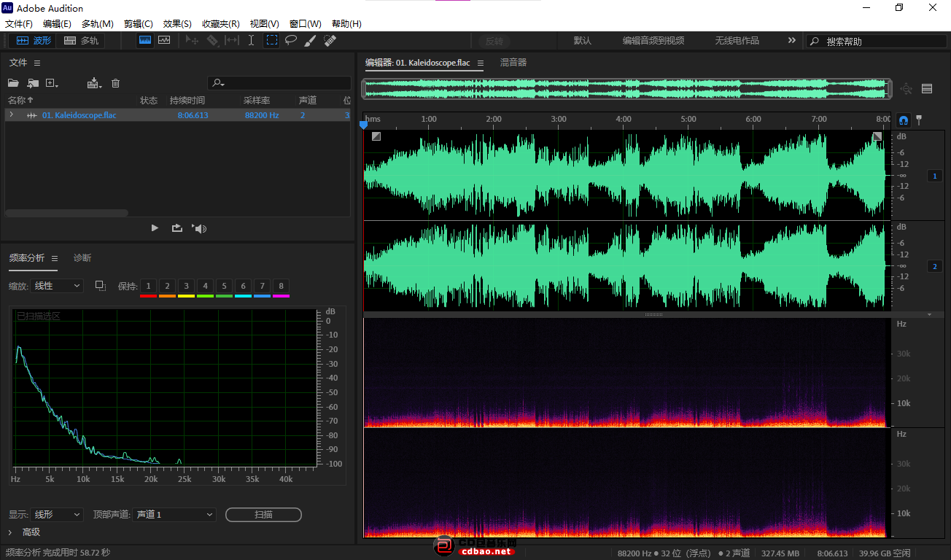Click the Files panel horizontal scrollbar
Screen dimensions: 951x560
click(66, 213)
